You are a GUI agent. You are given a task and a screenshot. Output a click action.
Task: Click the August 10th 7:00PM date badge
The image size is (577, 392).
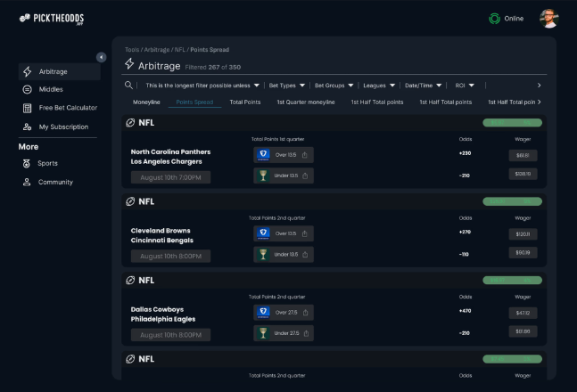(x=170, y=177)
